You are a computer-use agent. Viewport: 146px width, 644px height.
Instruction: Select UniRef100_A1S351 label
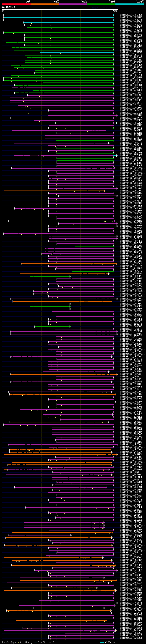[131, 289]
